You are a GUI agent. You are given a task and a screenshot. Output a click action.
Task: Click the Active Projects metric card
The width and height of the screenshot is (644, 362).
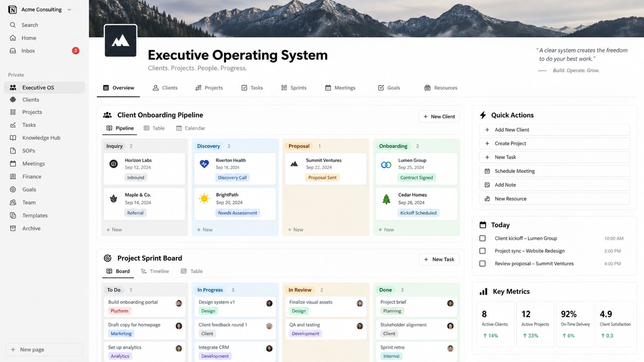[535, 324]
